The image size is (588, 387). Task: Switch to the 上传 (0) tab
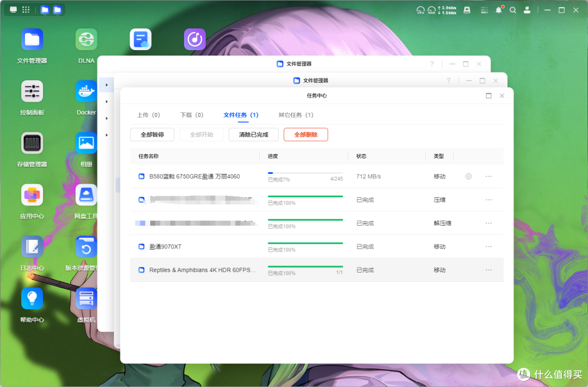tap(149, 115)
